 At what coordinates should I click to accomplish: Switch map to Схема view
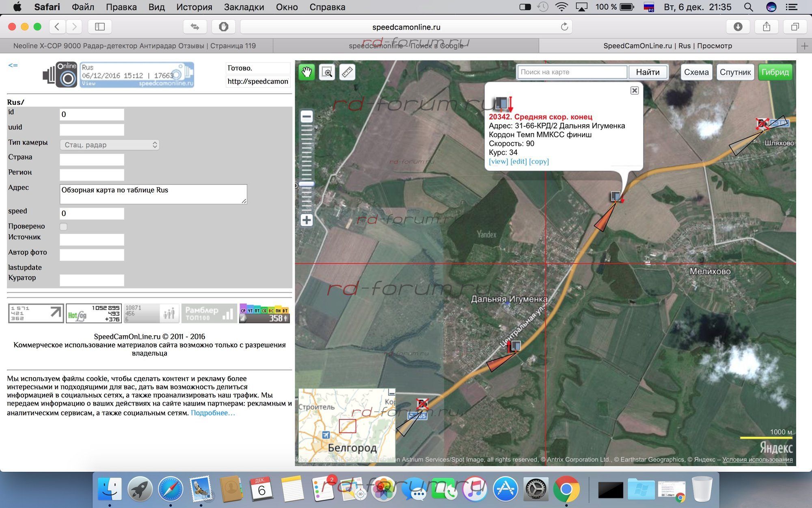[696, 72]
